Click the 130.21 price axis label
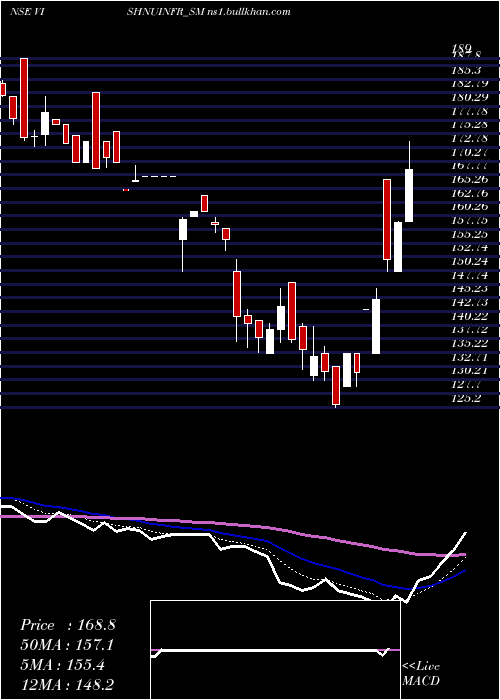This screenshot has height=700, width=500. pyautogui.click(x=469, y=371)
